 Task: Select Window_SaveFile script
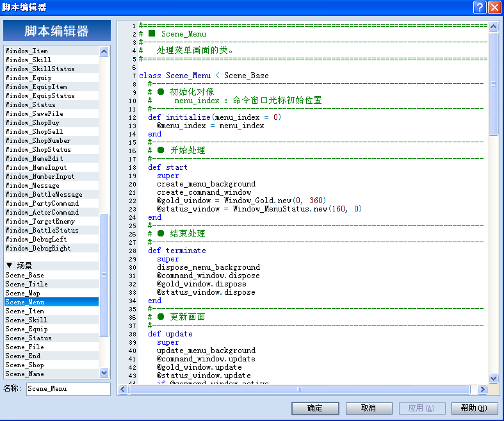tap(51, 114)
